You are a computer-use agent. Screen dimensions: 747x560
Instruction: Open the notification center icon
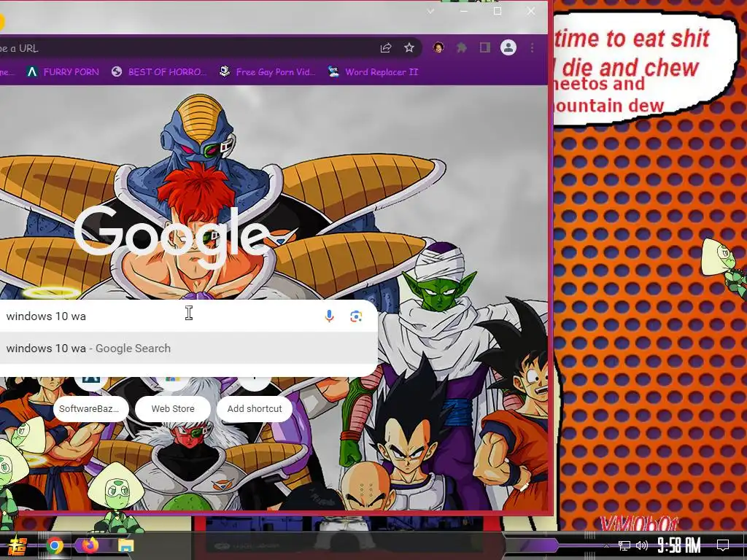[723, 545]
